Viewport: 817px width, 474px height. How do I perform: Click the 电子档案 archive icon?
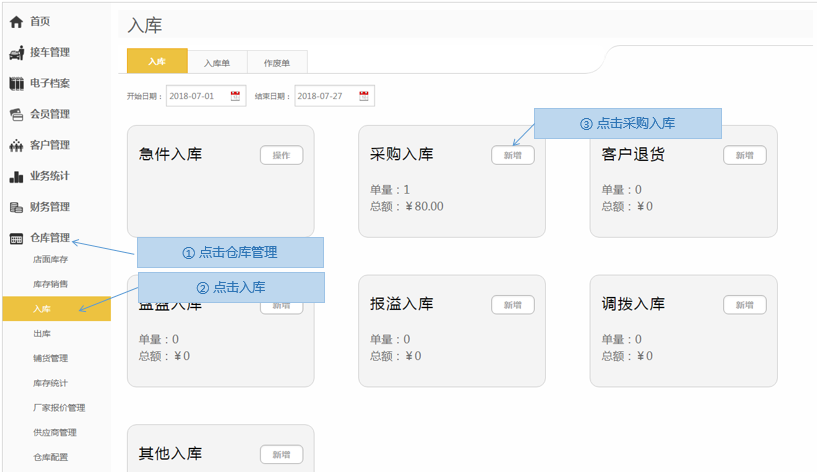pyautogui.click(x=16, y=83)
